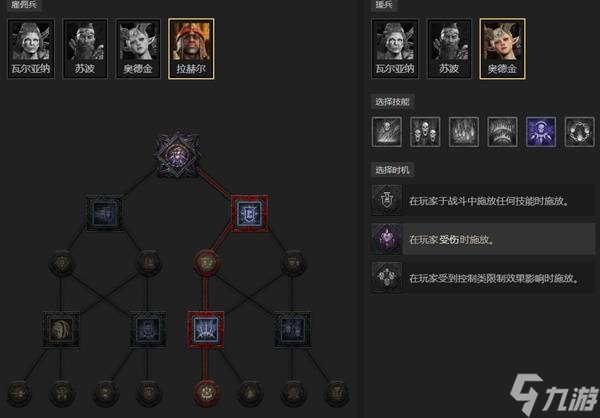Choose 奥德金 in the mercenary row

tap(138, 49)
